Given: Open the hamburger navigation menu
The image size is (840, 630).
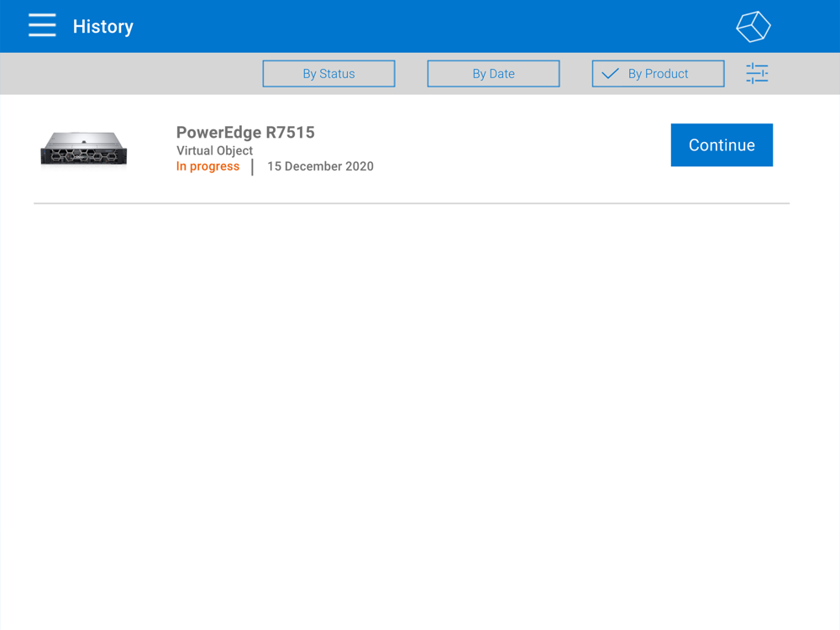Looking at the screenshot, I should [x=42, y=25].
